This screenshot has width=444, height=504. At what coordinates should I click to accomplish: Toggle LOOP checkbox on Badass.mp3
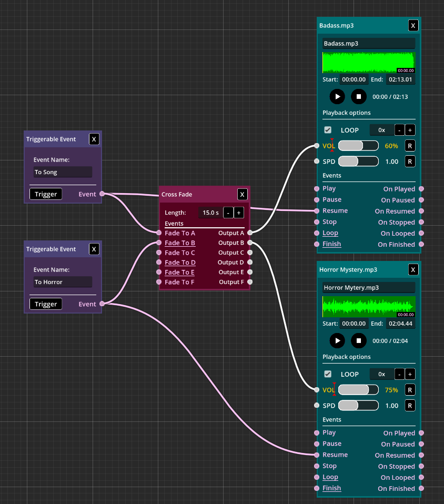[328, 130]
